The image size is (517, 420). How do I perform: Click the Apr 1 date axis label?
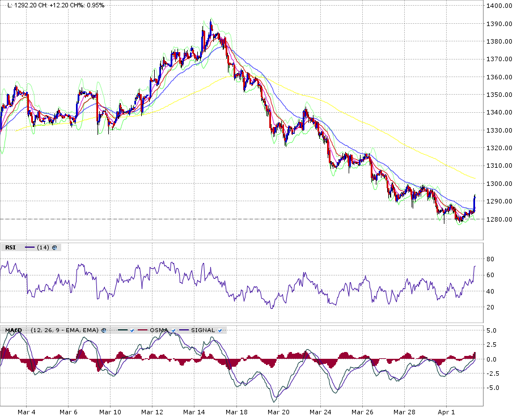pos(446,412)
